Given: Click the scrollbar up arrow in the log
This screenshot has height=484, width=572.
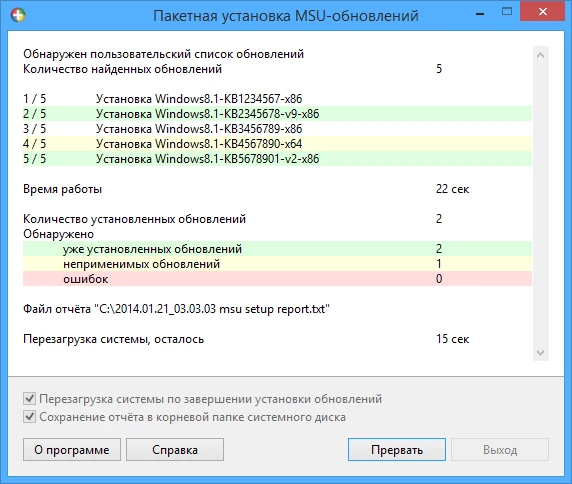Looking at the screenshot, I should [x=541, y=55].
